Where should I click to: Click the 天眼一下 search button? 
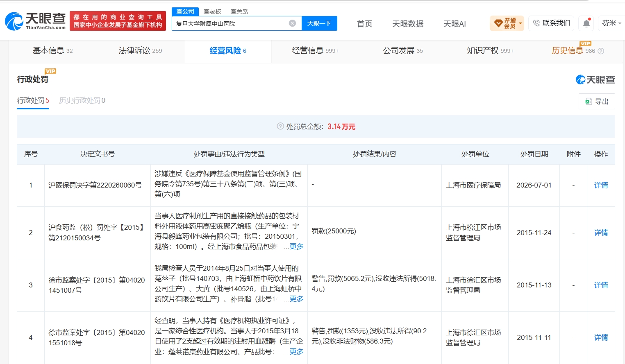pos(319,23)
